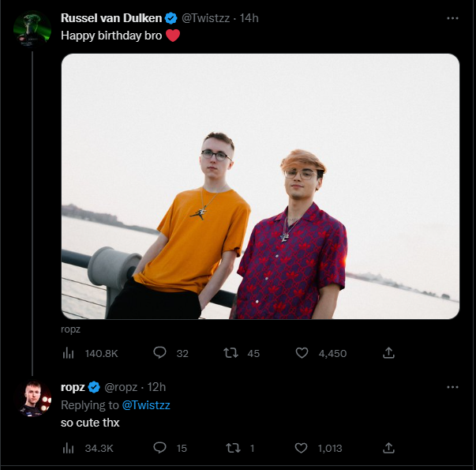Share ropz's reply tweet
Image resolution: width=476 pixels, height=470 pixels.
[x=388, y=448]
